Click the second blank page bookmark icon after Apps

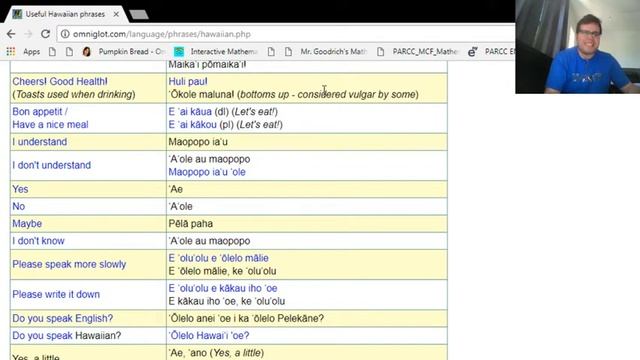coord(69,51)
